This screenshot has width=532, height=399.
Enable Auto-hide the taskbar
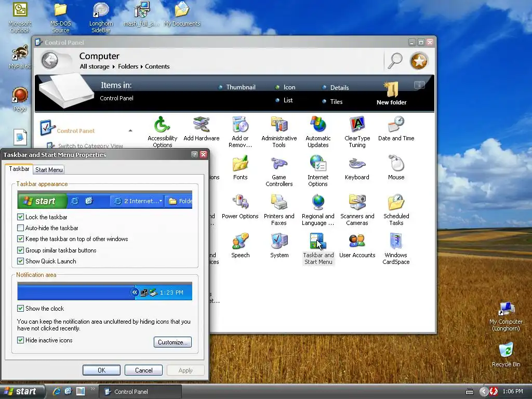tap(21, 228)
